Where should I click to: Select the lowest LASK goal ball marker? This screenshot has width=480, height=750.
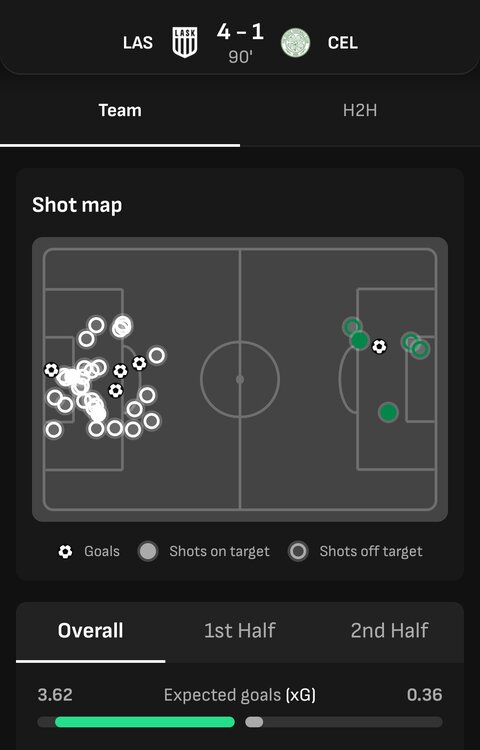115,391
